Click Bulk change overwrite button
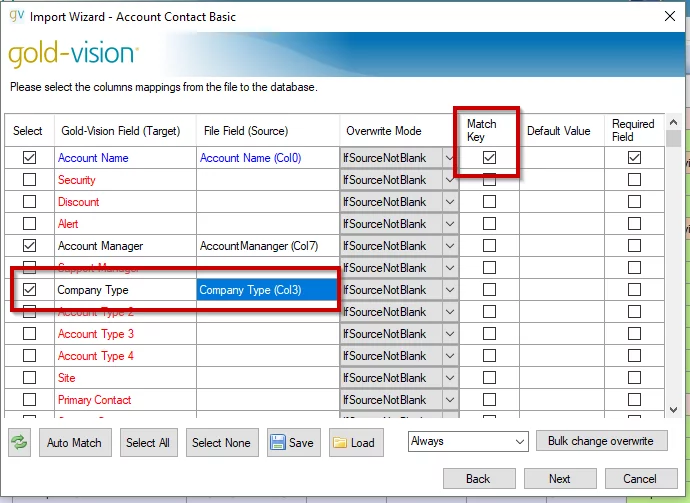 (x=601, y=441)
